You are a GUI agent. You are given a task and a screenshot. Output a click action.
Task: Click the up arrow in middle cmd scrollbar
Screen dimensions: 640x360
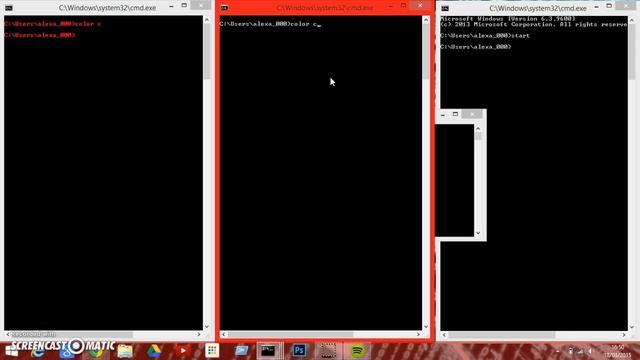point(426,20)
